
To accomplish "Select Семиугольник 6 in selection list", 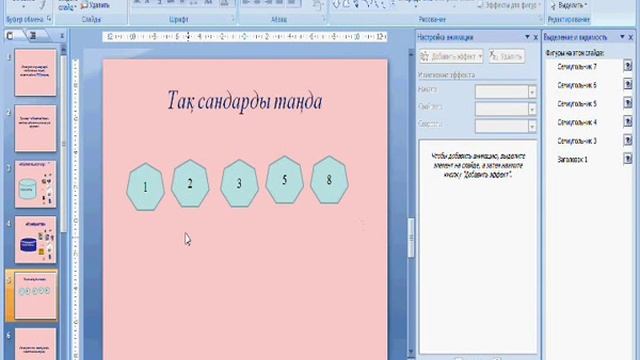I will 577,85.
